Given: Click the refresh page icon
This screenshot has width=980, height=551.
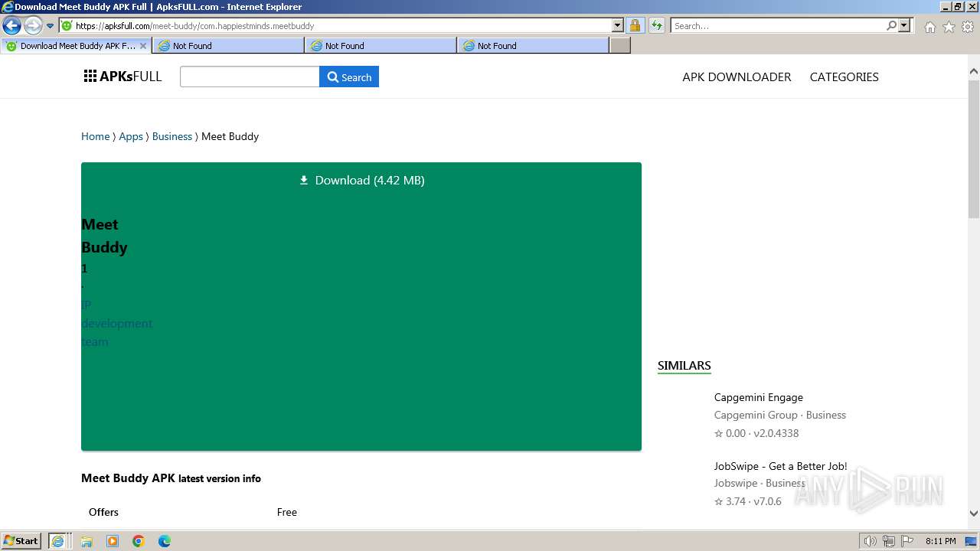Looking at the screenshot, I should pos(657,25).
